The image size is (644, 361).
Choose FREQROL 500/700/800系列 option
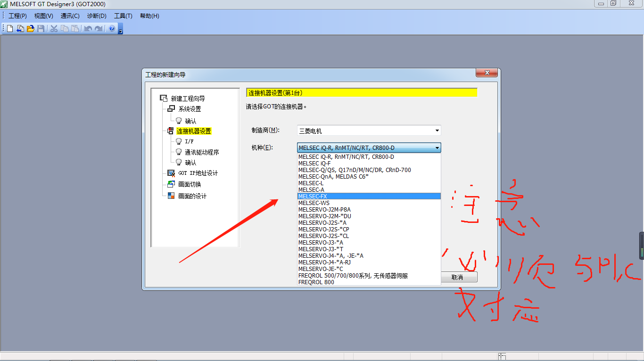pos(369,276)
